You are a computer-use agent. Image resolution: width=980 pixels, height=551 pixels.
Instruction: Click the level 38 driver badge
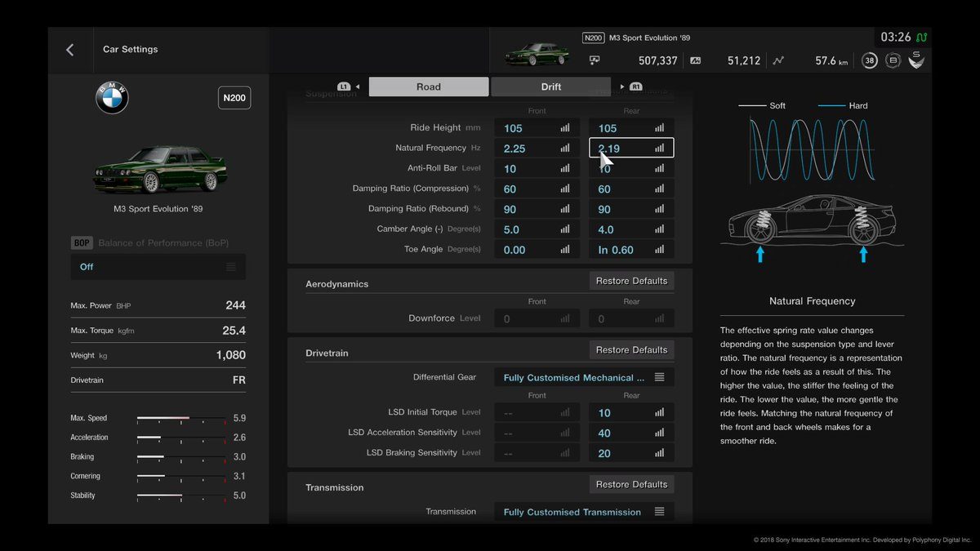click(x=870, y=60)
